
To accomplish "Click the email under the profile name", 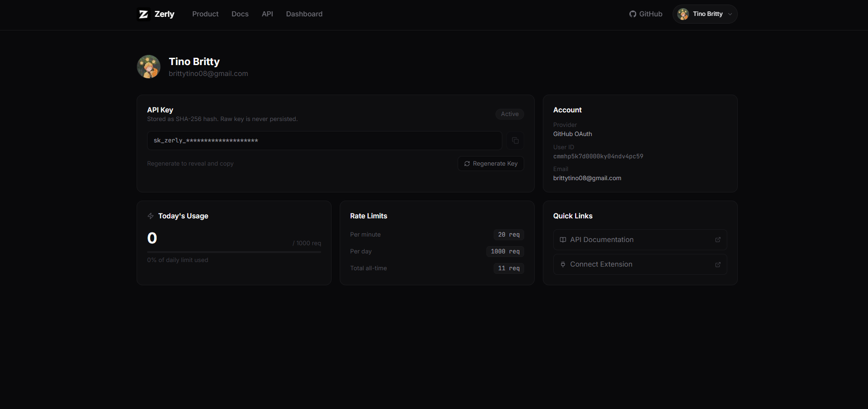I will click(208, 74).
